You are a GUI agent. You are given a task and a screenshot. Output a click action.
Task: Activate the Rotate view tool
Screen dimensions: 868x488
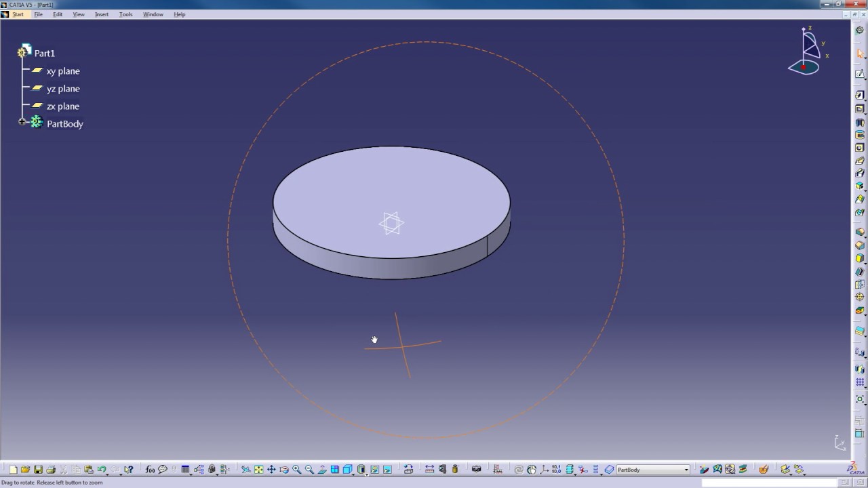pos(284,469)
